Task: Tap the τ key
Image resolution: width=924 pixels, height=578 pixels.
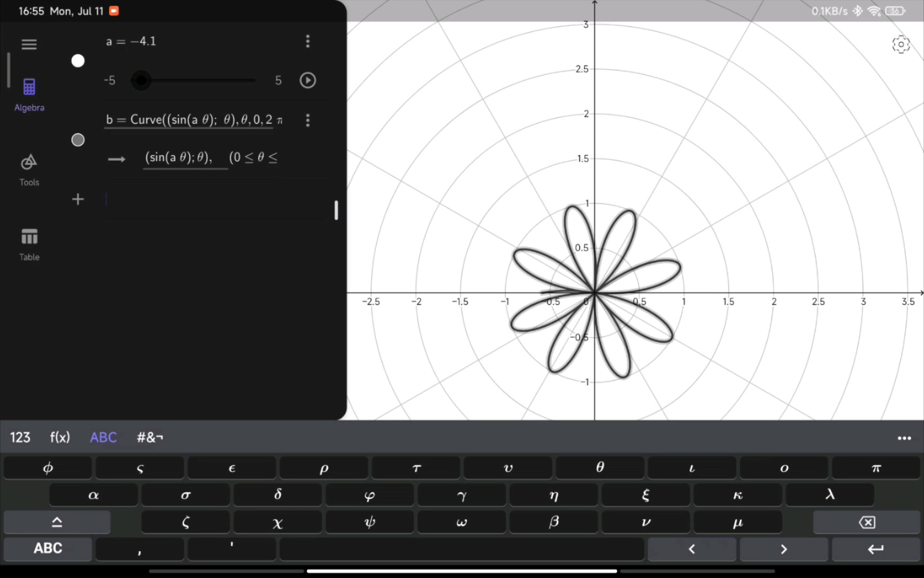Action: [416, 468]
